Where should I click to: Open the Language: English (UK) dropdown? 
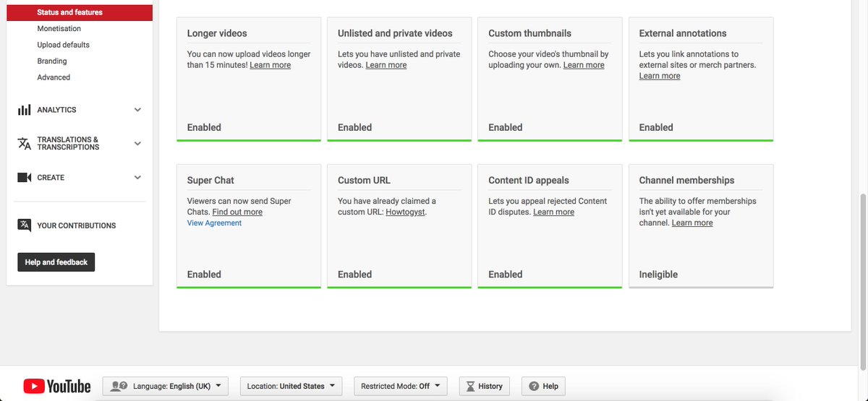coord(166,386)
